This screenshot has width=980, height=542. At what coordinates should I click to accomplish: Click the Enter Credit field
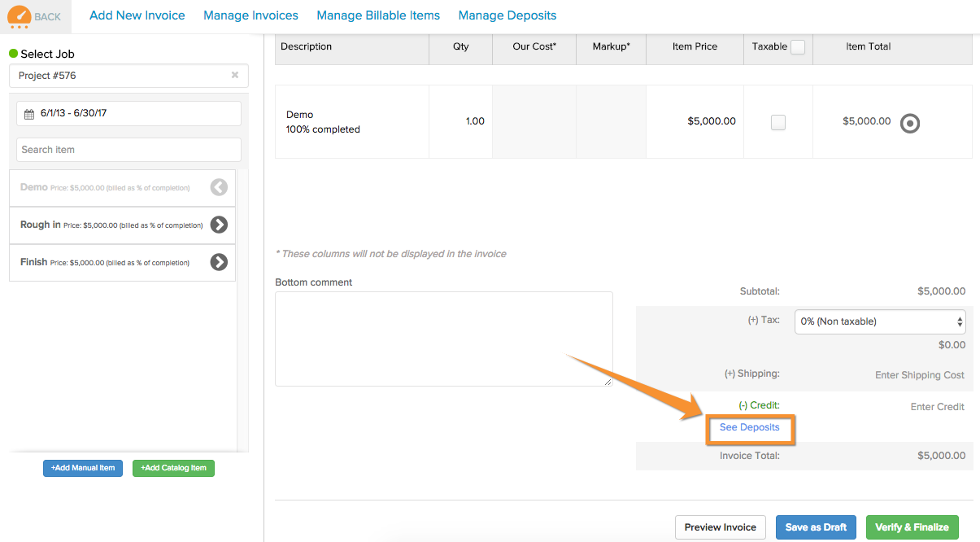(938, 407)
